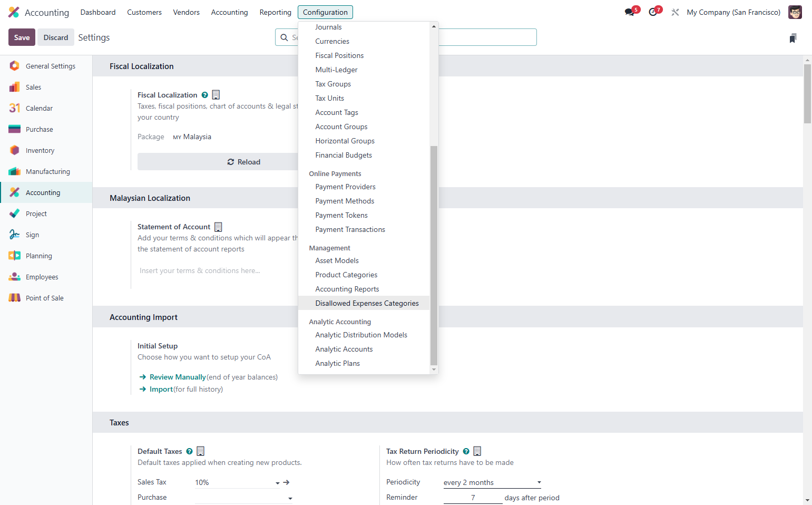The width and height of the screenshot is (812, 505).
Task: Click the Reminder days input field
Action: pyautogui.click(x=473, y=498)
